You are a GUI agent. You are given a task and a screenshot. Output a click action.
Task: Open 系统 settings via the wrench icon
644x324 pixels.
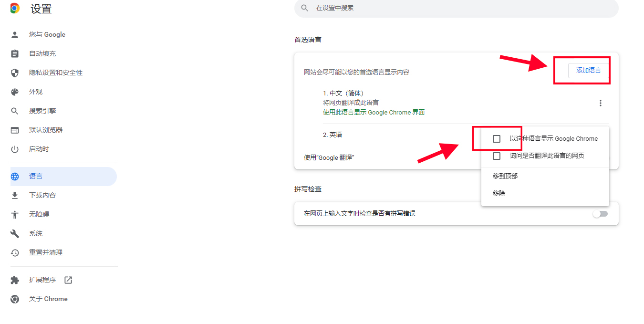[14, 233]
